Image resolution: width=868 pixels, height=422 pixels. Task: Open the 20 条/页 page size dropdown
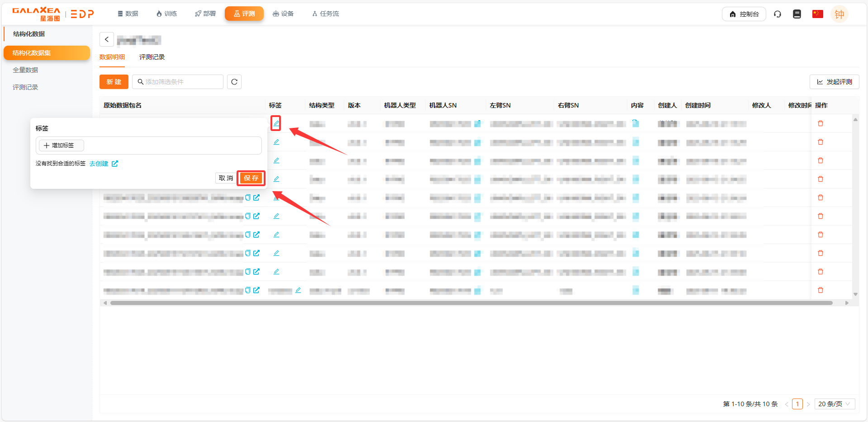tap(834, 404)
